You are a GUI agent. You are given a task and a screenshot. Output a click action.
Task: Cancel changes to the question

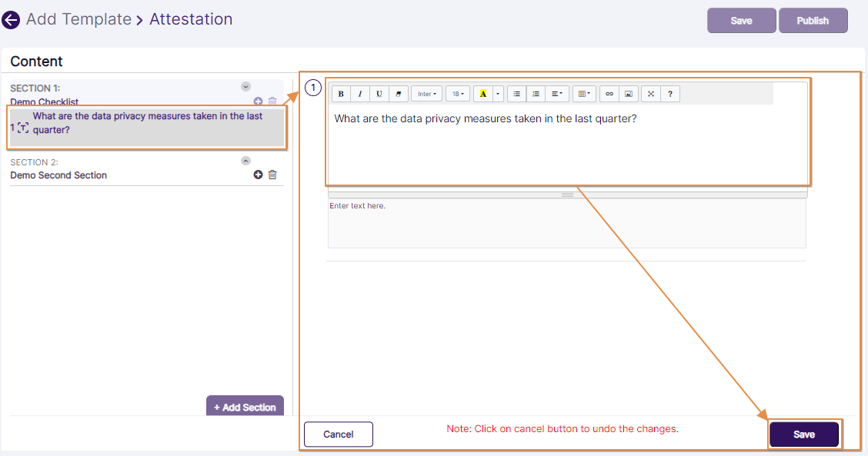pos(338,434)
